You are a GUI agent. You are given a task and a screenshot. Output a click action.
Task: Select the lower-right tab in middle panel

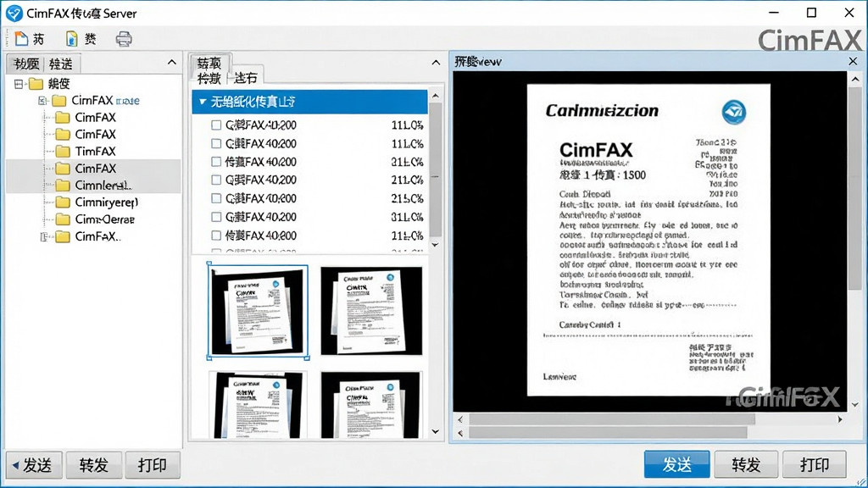[245, 78]
